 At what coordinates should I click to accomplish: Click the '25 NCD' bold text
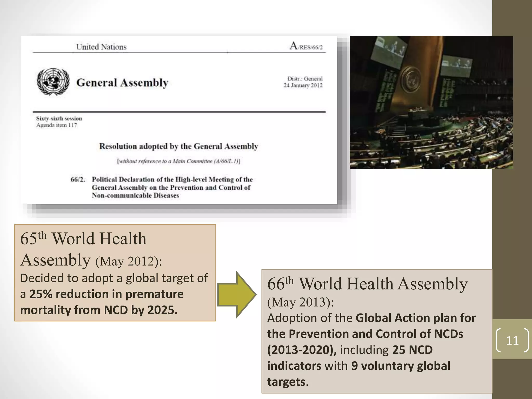pyautogui.click(x=413, y=350)
